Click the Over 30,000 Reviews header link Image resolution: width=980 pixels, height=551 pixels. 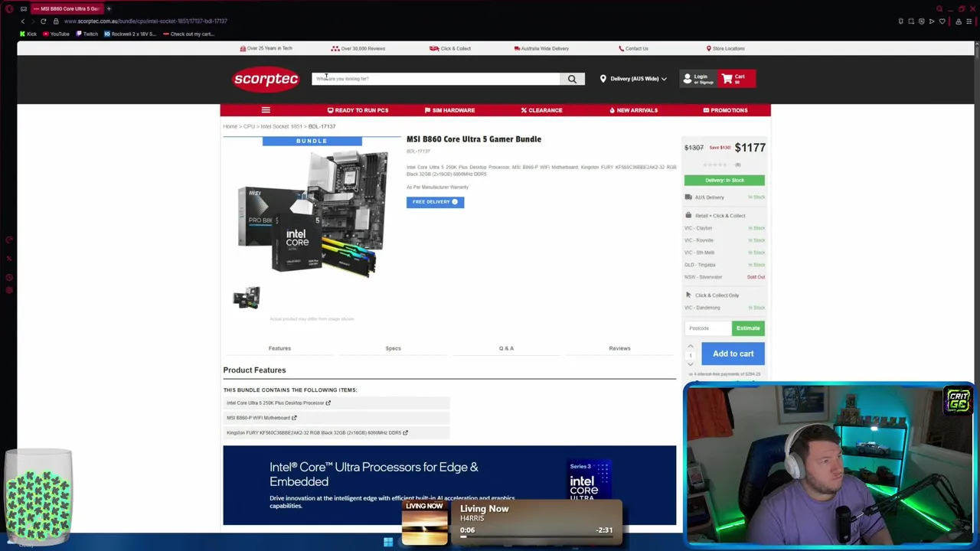point(358,48)
